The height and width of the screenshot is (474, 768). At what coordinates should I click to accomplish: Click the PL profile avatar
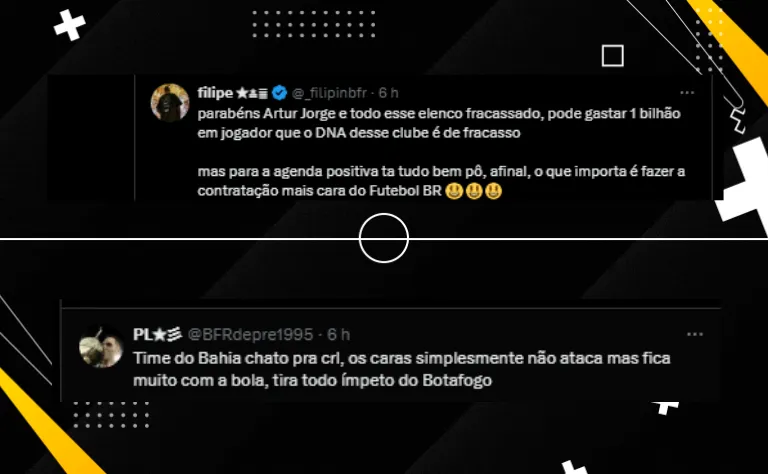(101, 347)
